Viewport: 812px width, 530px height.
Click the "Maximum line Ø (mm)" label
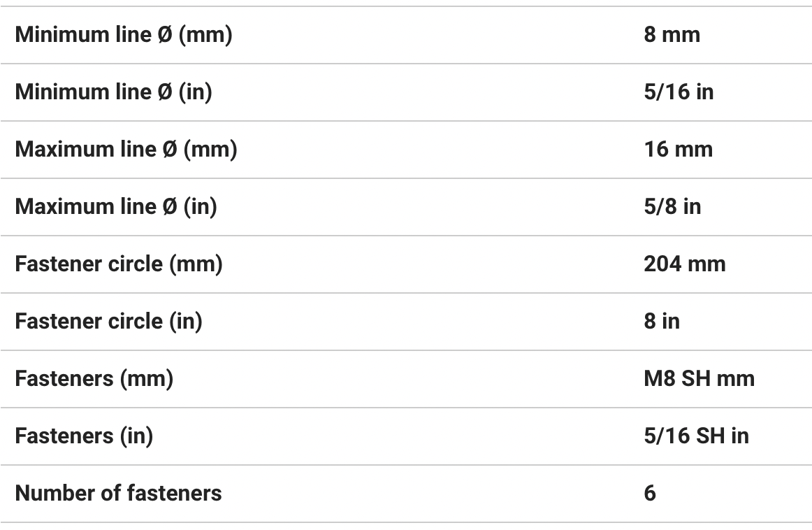(126, 150)
